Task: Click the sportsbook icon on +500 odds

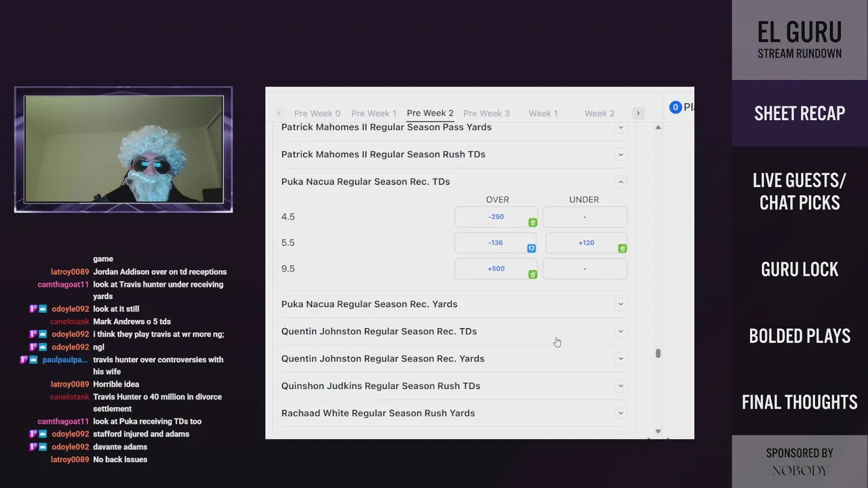Action: pyautogui.click(x=532, y=274)
